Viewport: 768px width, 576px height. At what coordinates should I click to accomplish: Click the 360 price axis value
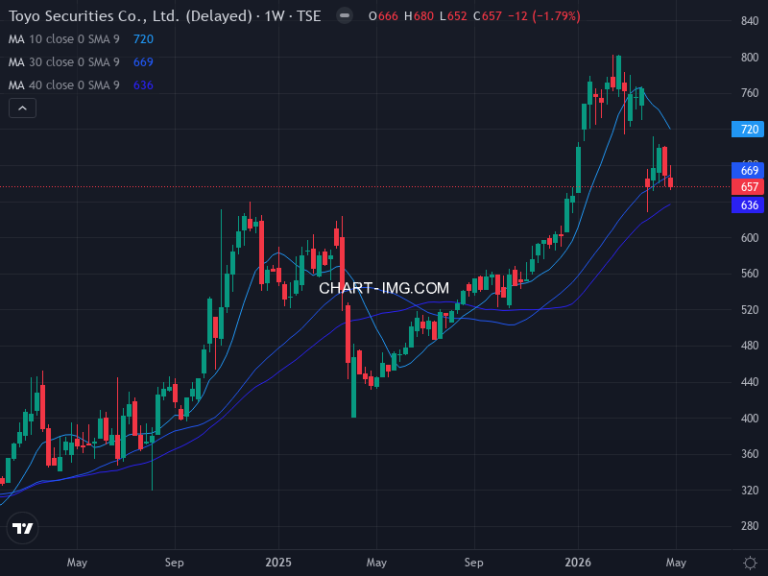[x=750, y=454]
